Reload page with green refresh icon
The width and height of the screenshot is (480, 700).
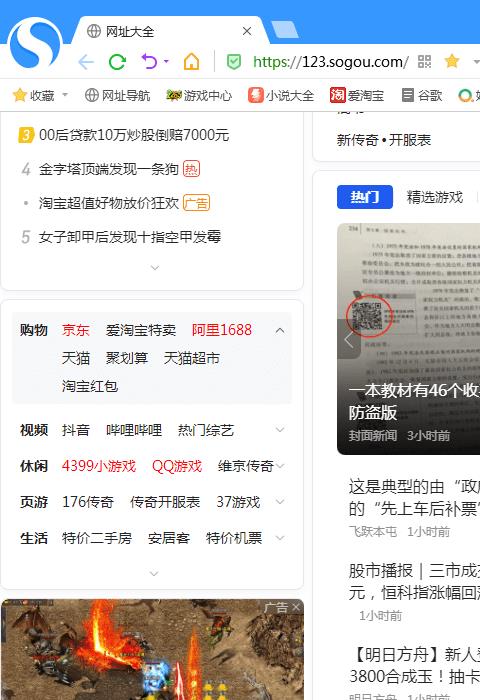[117, 62]
